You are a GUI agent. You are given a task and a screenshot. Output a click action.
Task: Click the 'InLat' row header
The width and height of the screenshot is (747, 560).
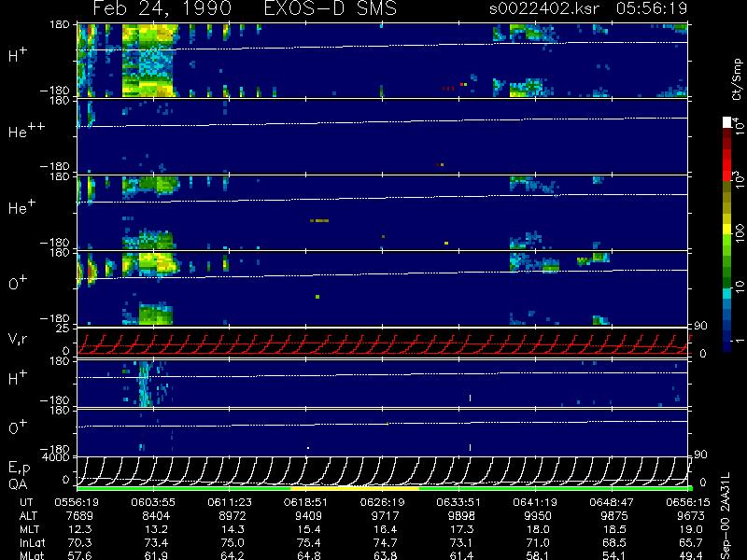click(33, 542)
